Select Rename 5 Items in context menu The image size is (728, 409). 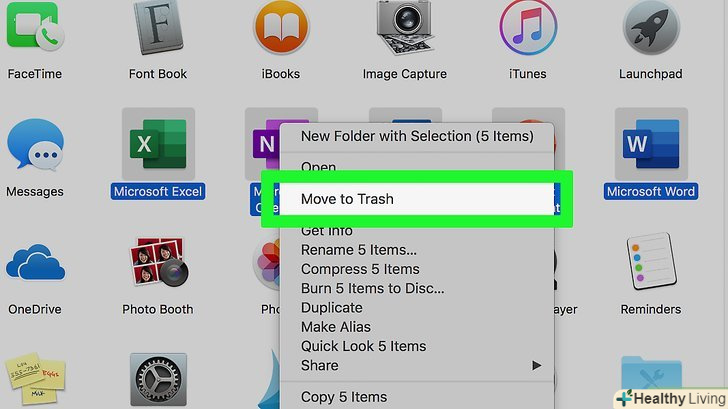359,250
